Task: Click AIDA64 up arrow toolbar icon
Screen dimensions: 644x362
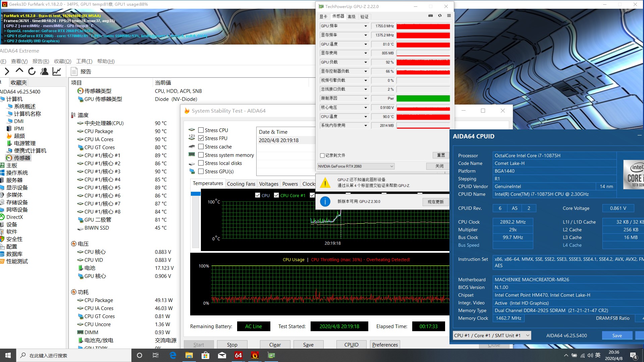Action: coord(19,71)
